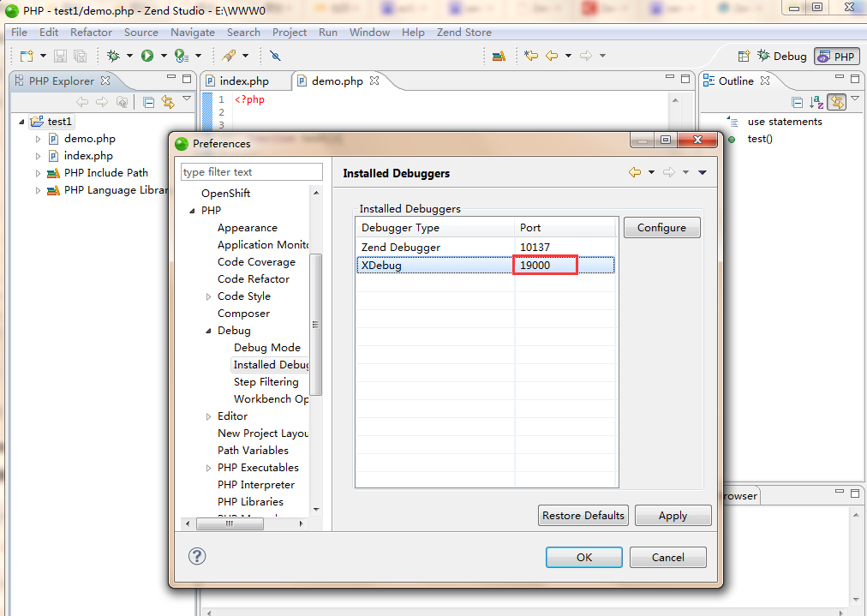Image resolution: width=867 pixels, height=616 pixels.
Task: Click the Save toolbar icon
Action: click(x=60, y=56)
